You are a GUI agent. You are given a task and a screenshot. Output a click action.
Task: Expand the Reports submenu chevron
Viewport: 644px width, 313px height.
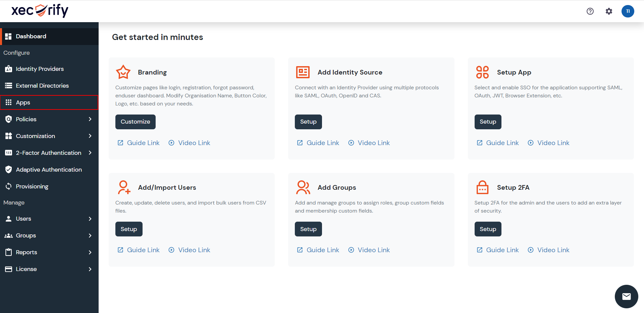click(90, 252)
